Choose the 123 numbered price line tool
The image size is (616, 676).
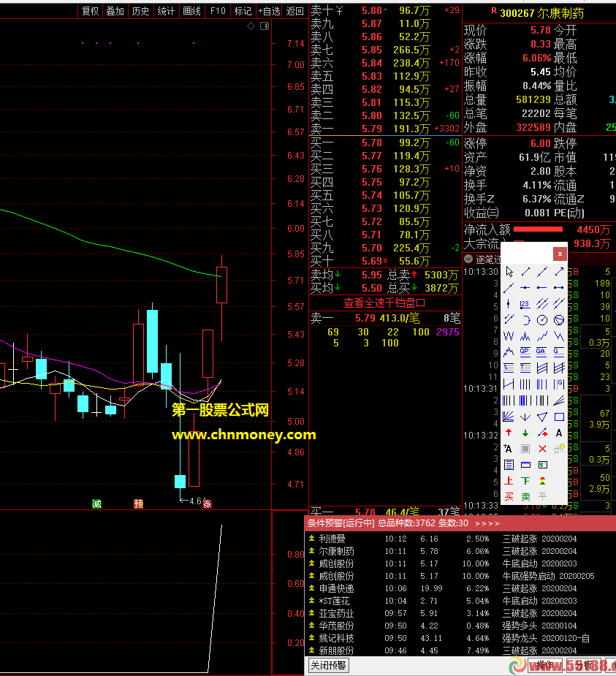[x=525, y=304]
